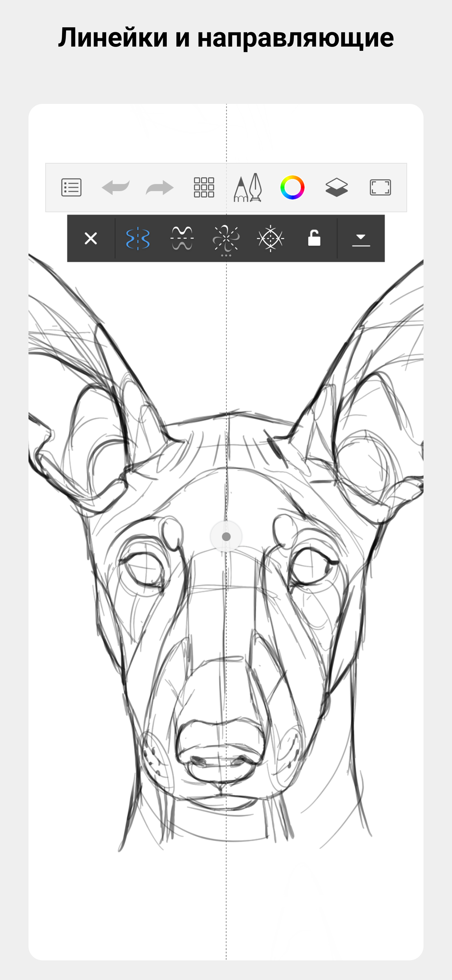The image size is (452, 980).
Task: Close the symmetry toolbar
Action: [91, 239]
